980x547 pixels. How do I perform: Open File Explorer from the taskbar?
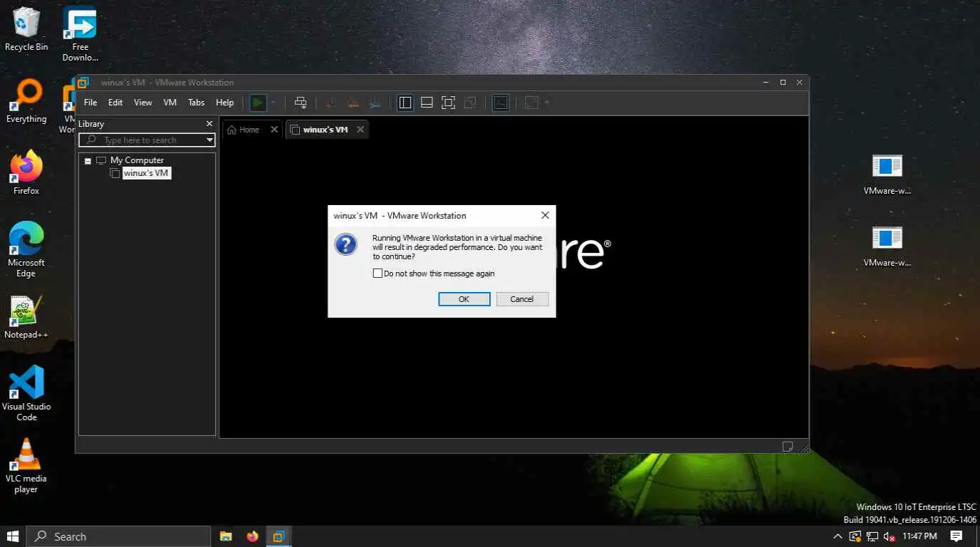[226, 536]
